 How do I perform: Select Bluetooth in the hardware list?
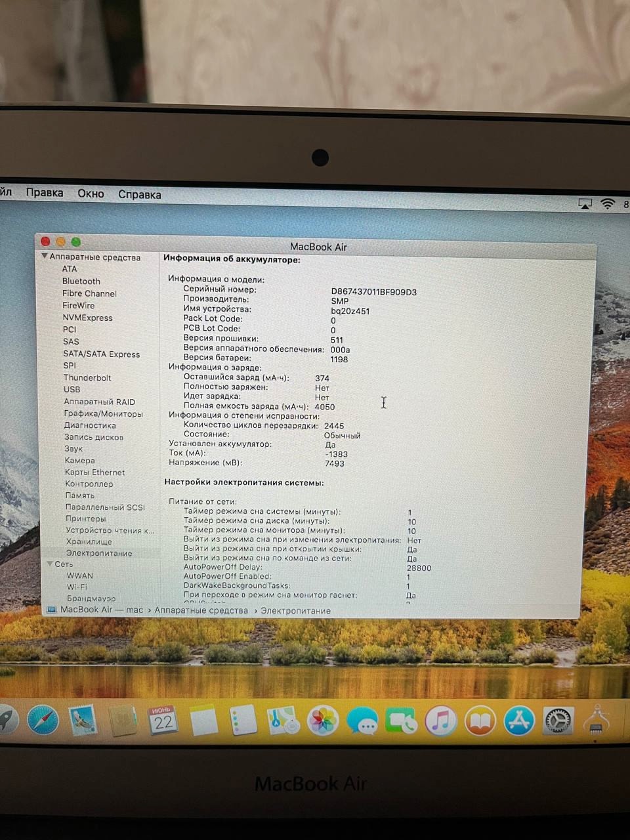(81, 282)
